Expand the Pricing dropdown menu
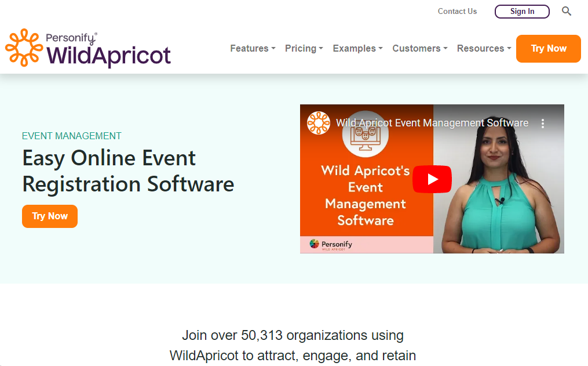Image resolution: width=588 pixels, height=366 pixels. pyautogui.click(x=304, y=48)
